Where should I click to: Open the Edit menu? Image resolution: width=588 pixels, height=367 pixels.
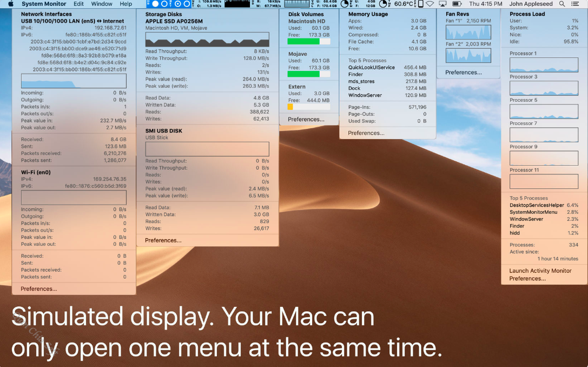pos(79,4)
